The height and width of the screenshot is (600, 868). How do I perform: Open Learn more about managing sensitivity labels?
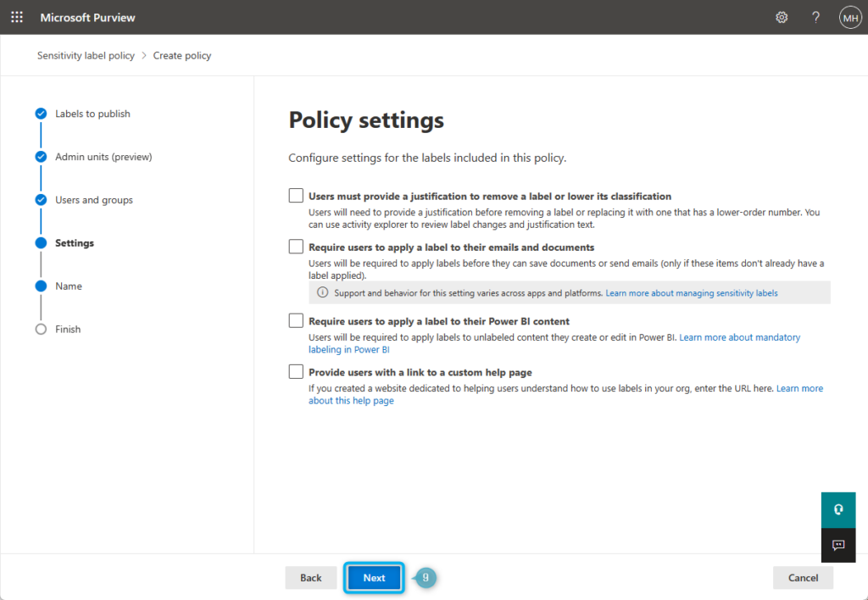693,292
